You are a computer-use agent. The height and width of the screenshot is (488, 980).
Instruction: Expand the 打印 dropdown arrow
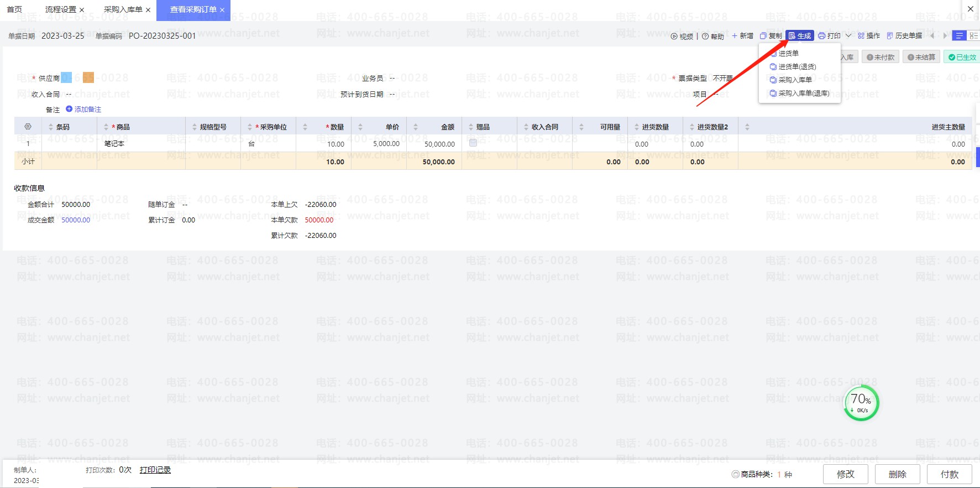click(x=848, y=36)
